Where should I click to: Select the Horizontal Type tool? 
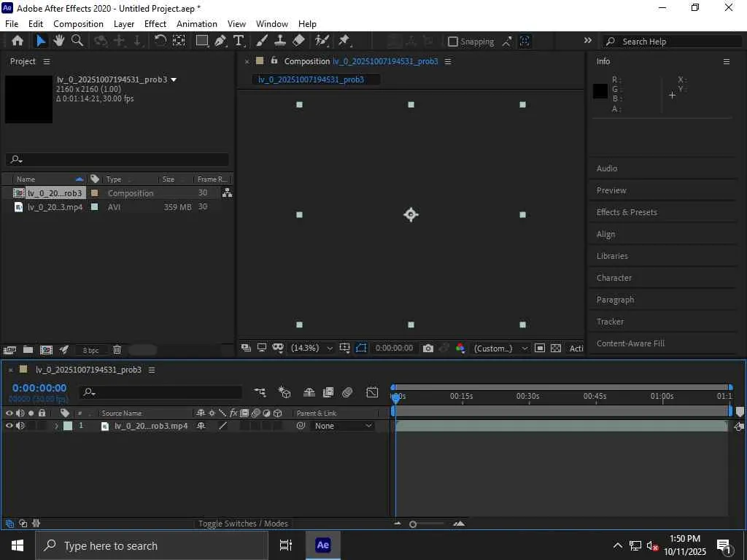239,41
